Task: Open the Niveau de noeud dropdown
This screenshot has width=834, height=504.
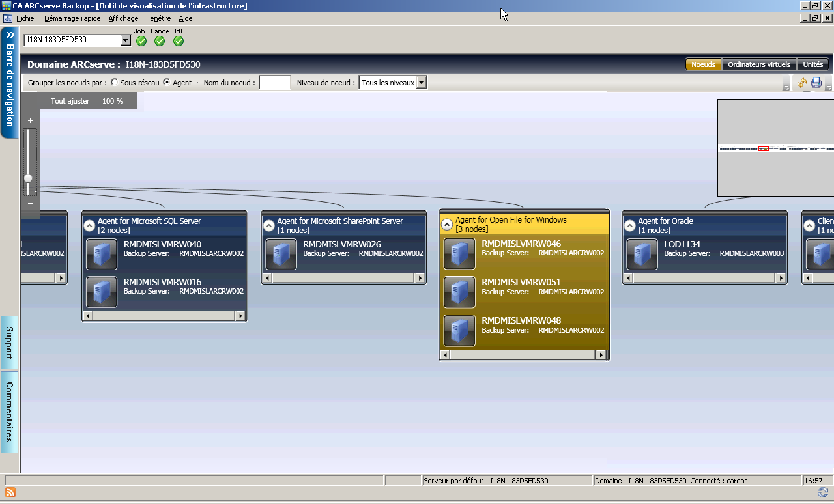Action: [x=421, y=83]
